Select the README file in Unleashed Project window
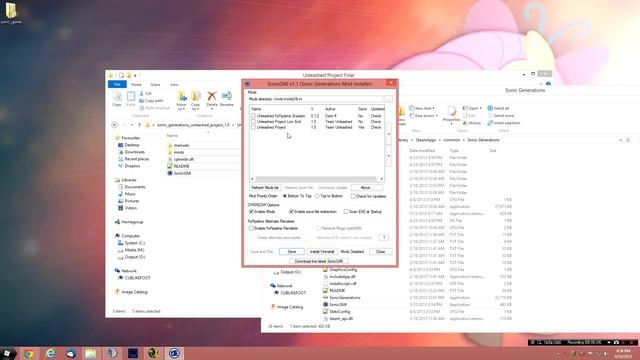Viewport: 640px width, 360px height. click(x=178, y=166)
